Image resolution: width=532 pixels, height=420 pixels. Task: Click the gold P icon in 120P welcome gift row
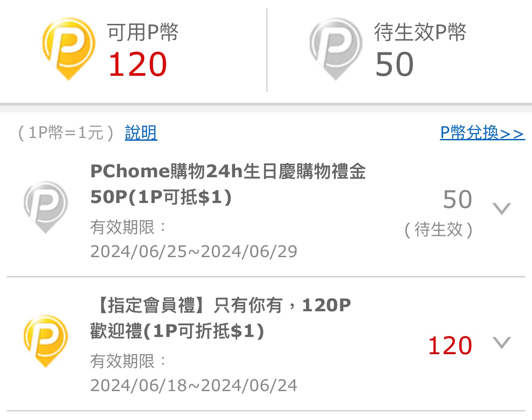pos(46,341)
